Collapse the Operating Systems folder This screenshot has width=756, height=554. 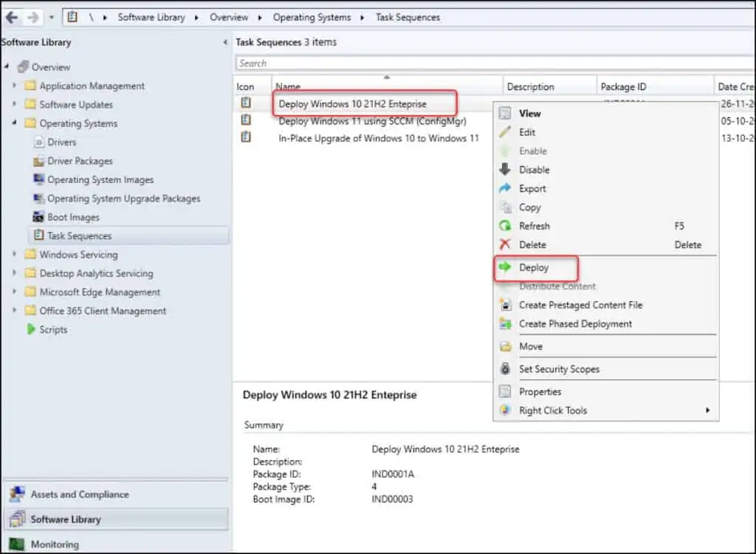coord(15,123)
